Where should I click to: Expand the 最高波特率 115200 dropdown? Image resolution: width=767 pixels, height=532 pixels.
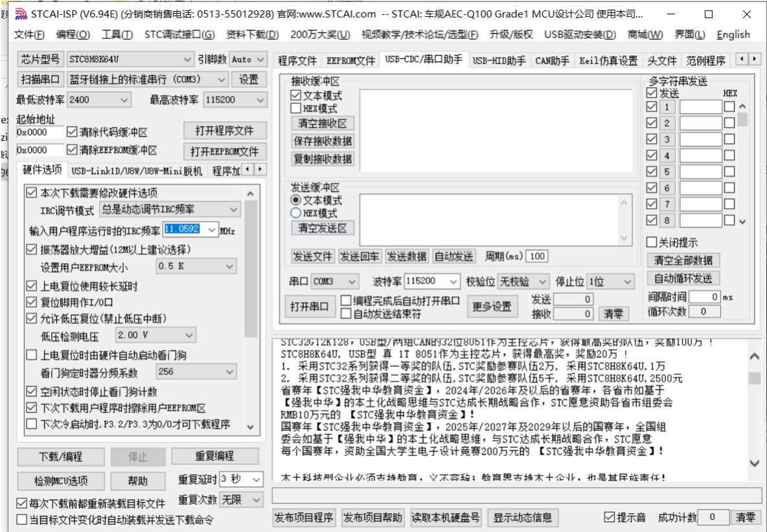coord(260,100)
